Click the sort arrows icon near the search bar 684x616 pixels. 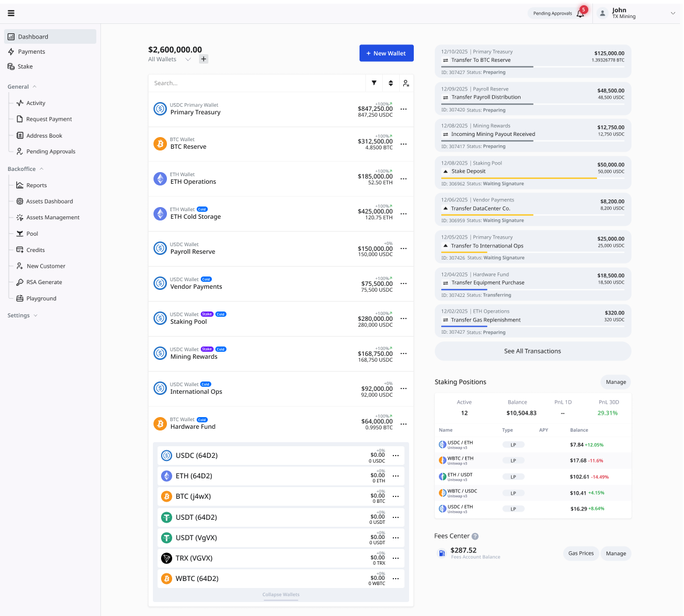pyautogui.click(x=390, y=83)
